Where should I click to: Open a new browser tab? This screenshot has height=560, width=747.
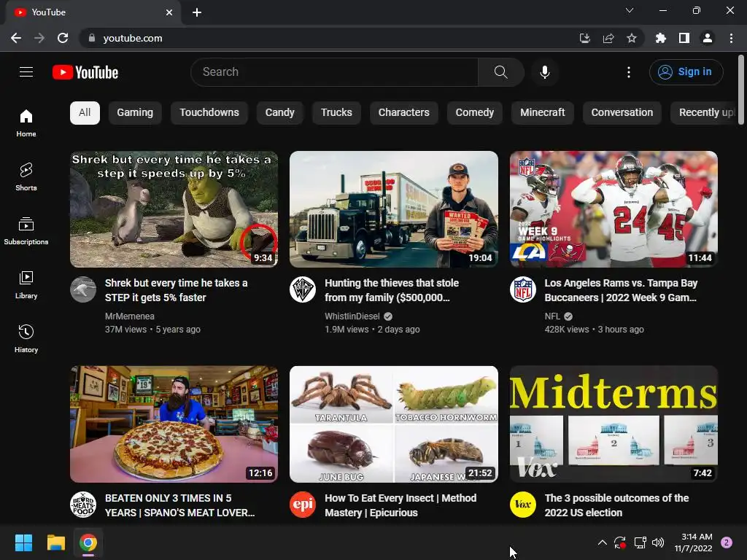click(197, 12)
